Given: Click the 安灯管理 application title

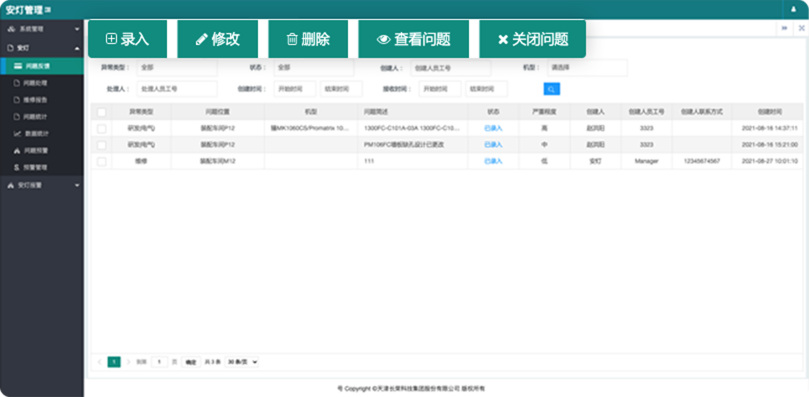Looking at the screenshot, I should tap(24, 10).
